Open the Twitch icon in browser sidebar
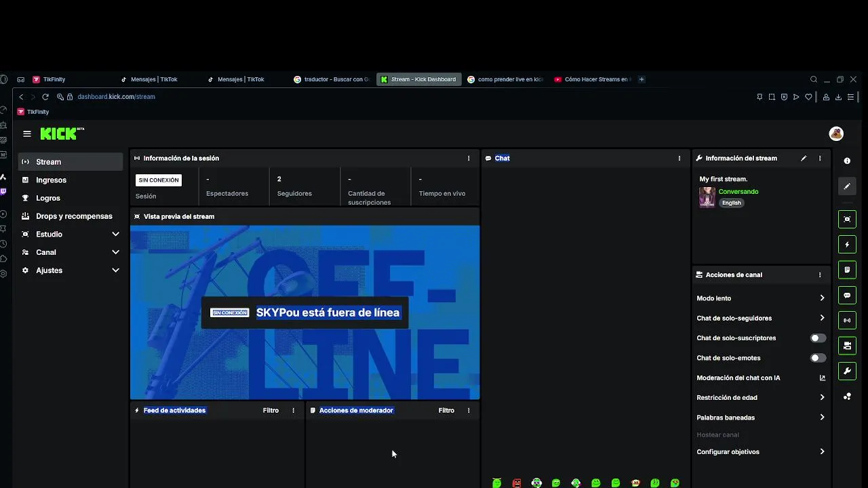The width and height of the screenshot is (868, 488). [x=3, y=191]
